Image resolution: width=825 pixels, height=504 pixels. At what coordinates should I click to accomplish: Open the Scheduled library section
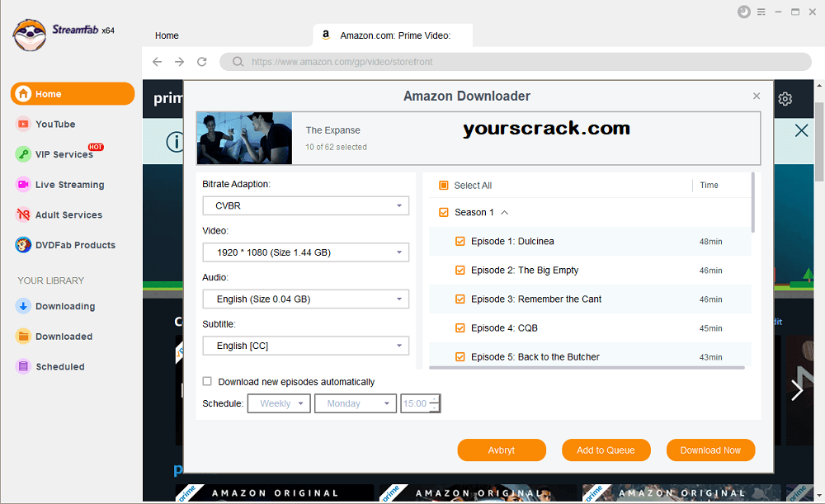[60, 367]
